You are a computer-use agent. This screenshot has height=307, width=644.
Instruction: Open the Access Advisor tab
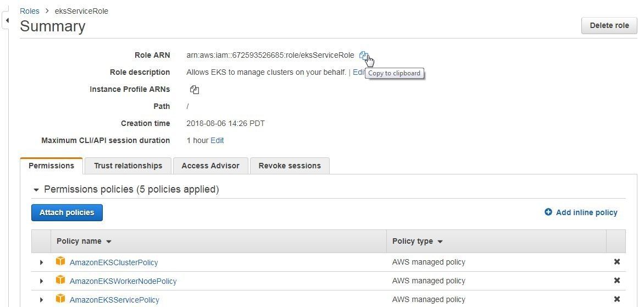point(210,166)
